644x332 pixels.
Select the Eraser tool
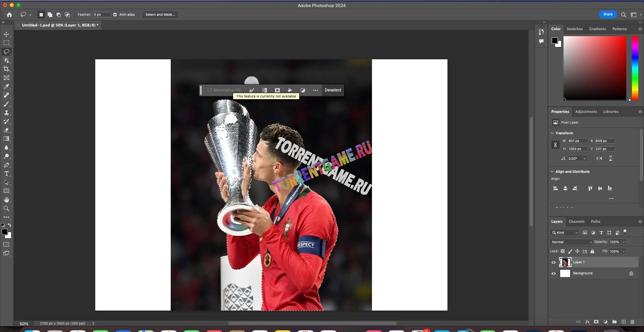click(x=6, y=130)
